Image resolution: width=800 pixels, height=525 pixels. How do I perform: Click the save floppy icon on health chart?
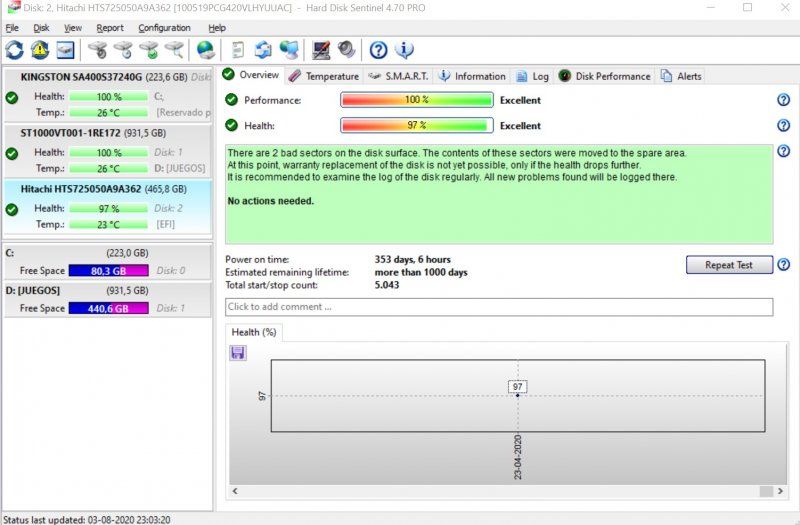coord(238,353)
